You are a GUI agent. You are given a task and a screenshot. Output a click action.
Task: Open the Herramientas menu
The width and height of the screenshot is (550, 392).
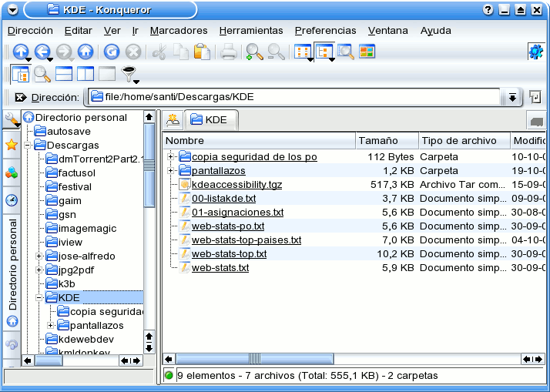250,31
